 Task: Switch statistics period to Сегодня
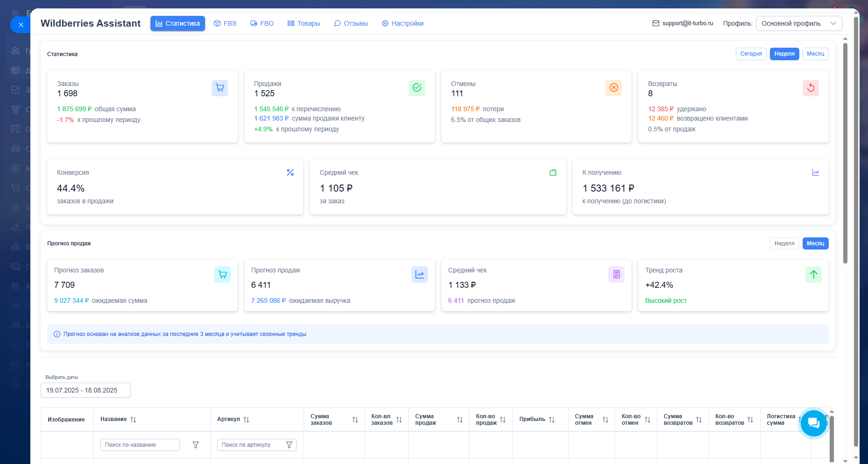[x=751, y=54]
